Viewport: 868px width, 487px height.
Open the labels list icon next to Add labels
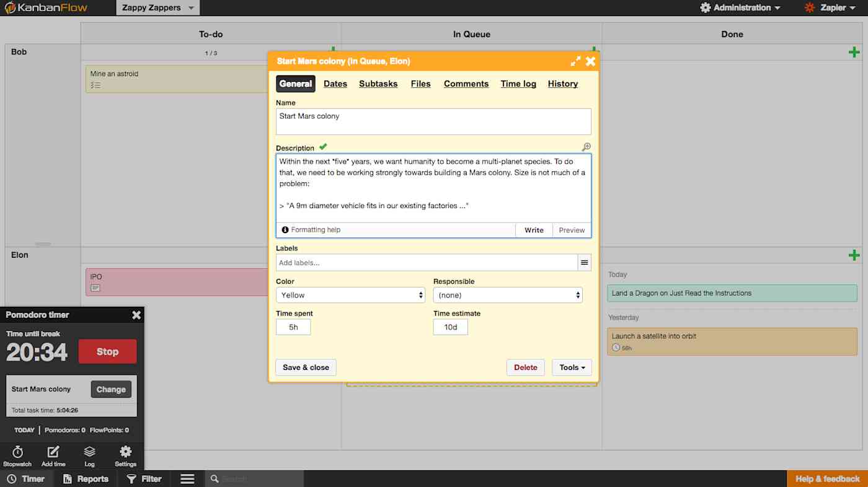click(x=584, y=262)
